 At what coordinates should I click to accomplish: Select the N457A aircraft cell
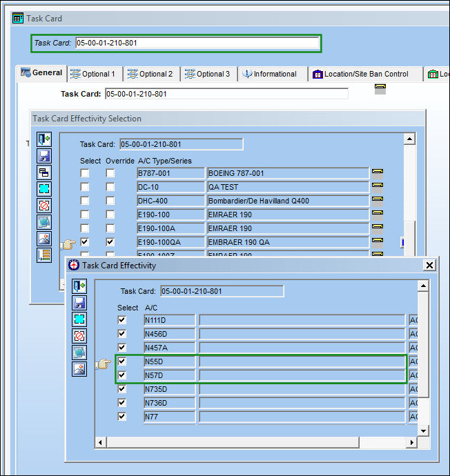[169, 348]
